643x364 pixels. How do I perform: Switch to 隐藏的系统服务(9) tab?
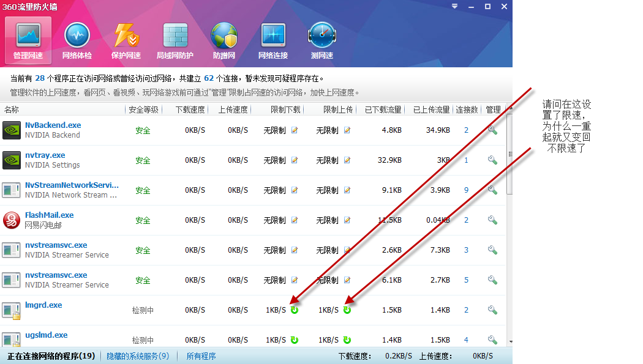(138, 356)
